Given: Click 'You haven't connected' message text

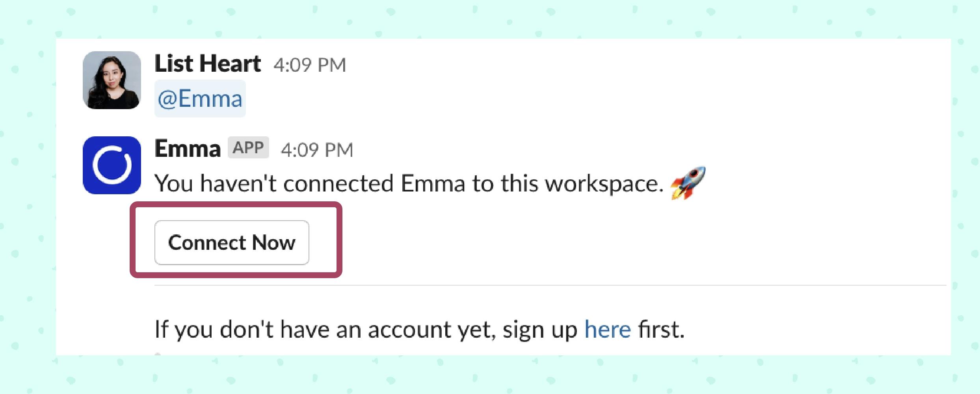Looking at the screenshot, I should [274, 184].
